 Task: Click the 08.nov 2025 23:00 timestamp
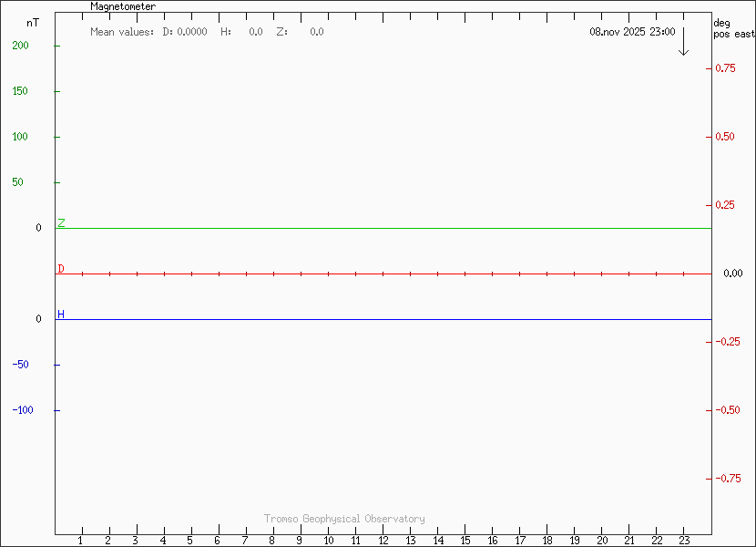[x=632, y=32]
